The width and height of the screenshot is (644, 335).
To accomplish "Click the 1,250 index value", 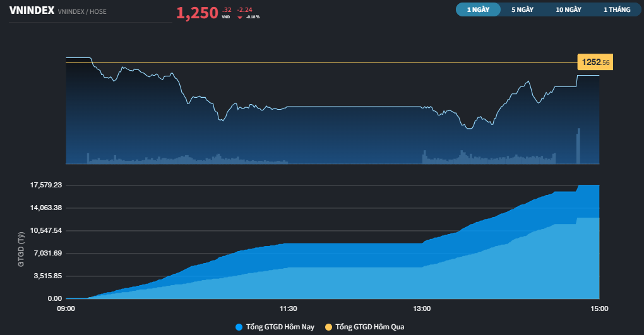I will pyautogui.click(x=197, y=13).
